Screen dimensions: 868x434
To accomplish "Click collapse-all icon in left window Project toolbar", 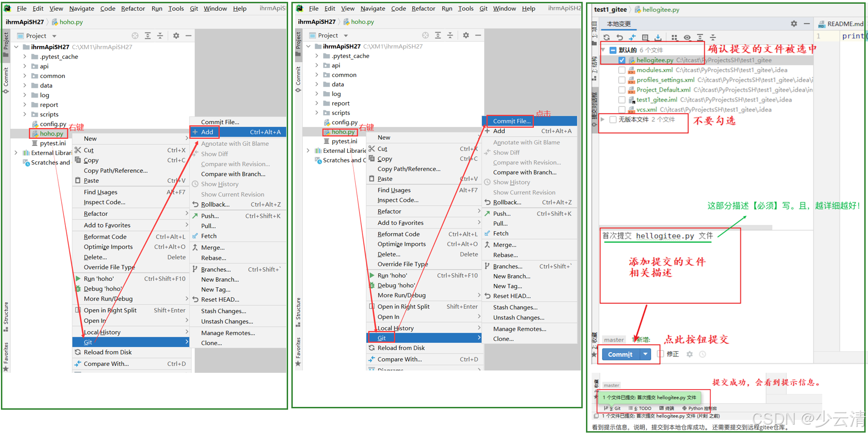I will tap(160, 36).
